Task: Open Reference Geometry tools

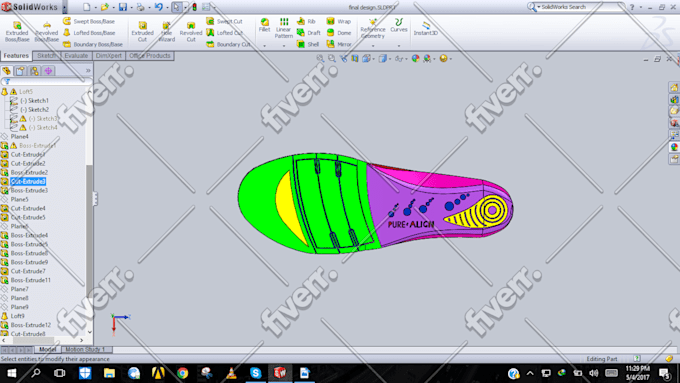Action: click(373, 28)
